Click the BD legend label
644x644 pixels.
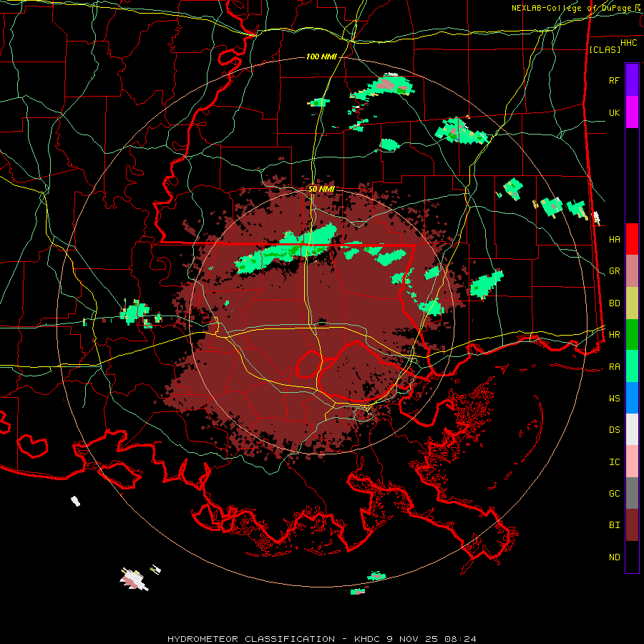point(614,303)
